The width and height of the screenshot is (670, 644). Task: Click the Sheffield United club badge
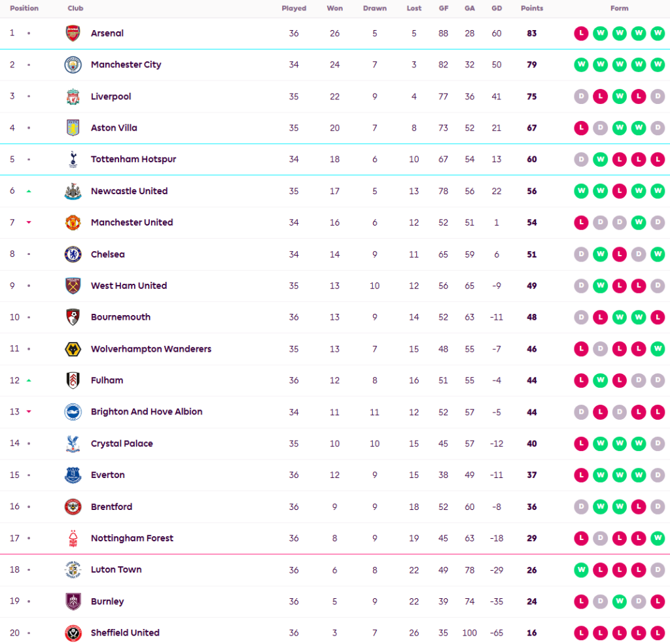[x=73, y=633]
